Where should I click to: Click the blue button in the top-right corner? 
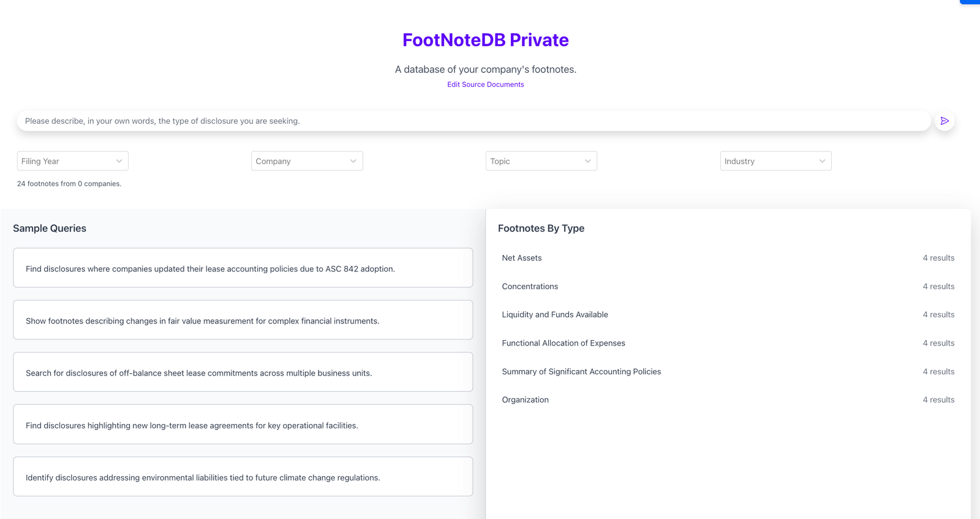973,2
